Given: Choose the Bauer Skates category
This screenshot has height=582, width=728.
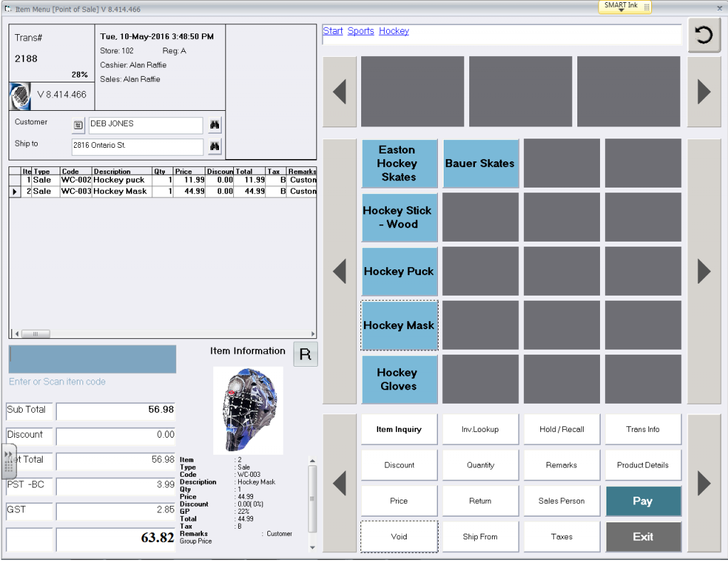Looking at the screenshot, I should 481,163.
